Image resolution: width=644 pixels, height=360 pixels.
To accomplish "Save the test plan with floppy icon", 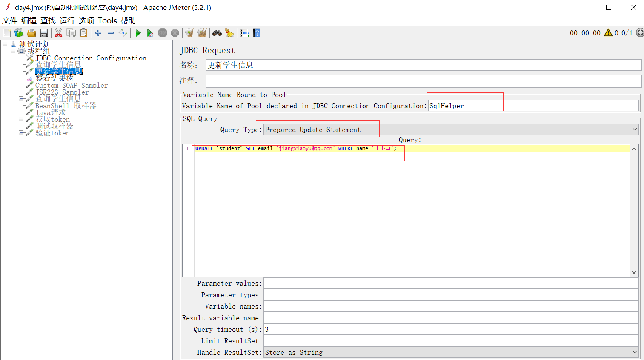I will [x=43, y=33].
